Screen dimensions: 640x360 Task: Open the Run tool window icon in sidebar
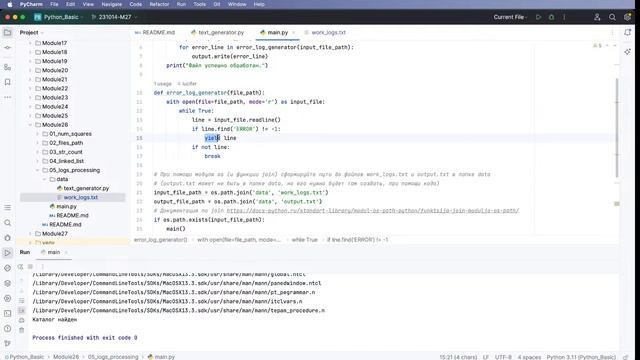pyautogui.click(x=7, y=253)
